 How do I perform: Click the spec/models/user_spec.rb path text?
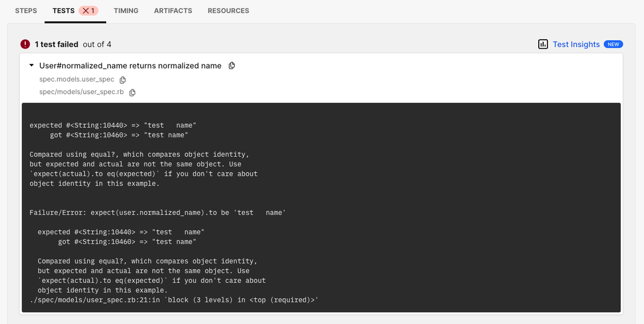coord(82,92)
